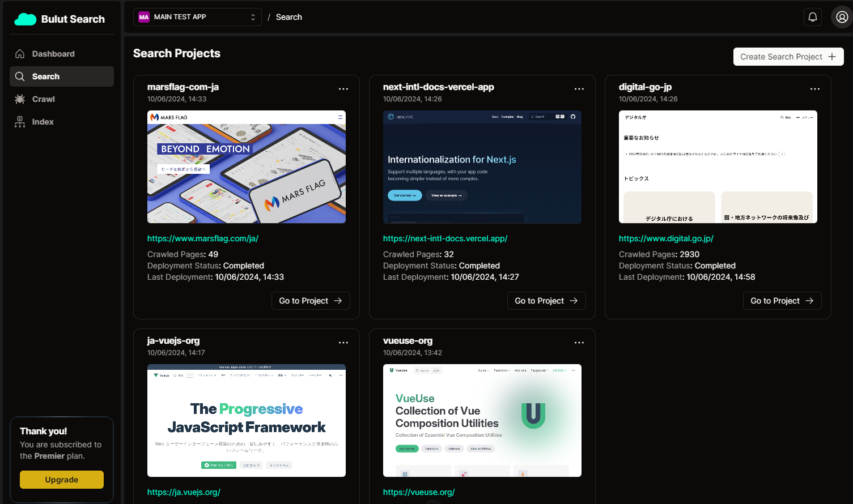Click the purple MA app badge
The height and width of the screenshot is (504, 853).
pyautogui.click(x=144, y=17)
